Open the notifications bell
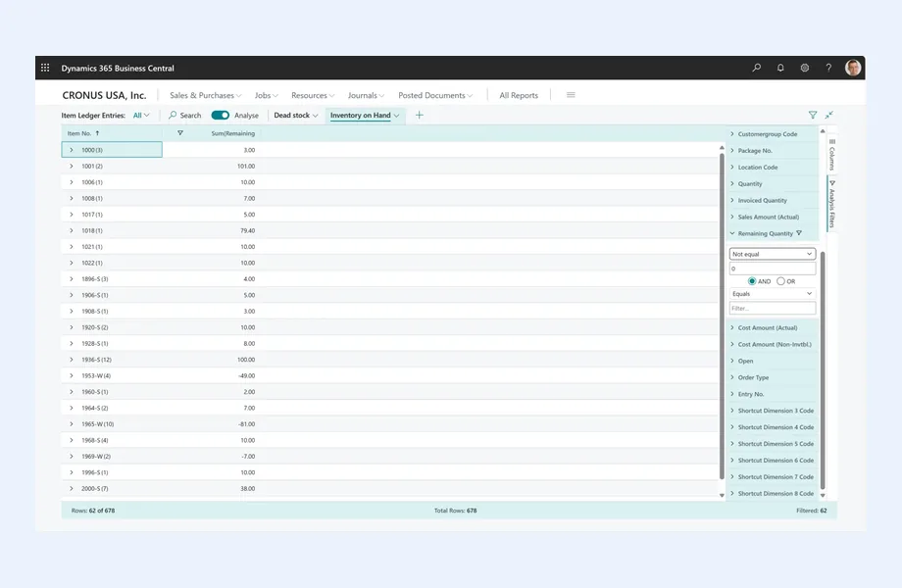Image resolution: width=902 pixels, height=588 pixels. [x=780, y=68]
